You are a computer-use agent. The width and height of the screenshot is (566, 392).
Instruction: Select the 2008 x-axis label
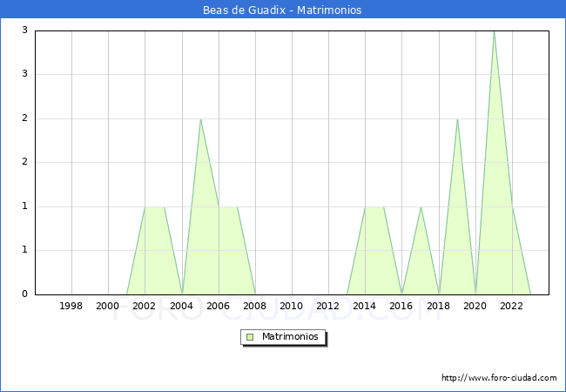255,306
